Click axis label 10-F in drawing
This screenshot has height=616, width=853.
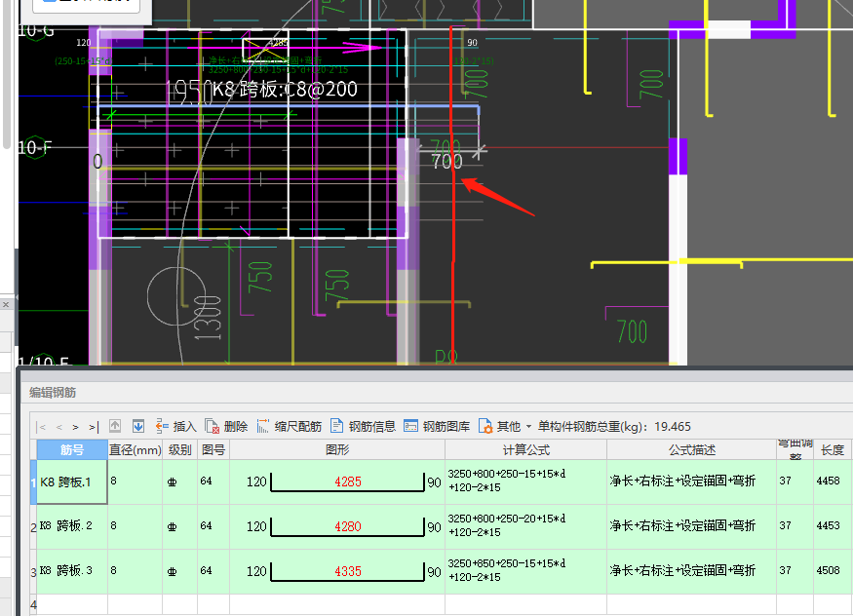pyautogui.click(x=35, y=148)
